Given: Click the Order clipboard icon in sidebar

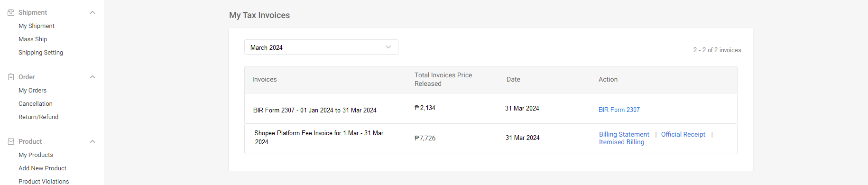Looking at the screenshot, I should pyautogui.click(x=11, y=77).
